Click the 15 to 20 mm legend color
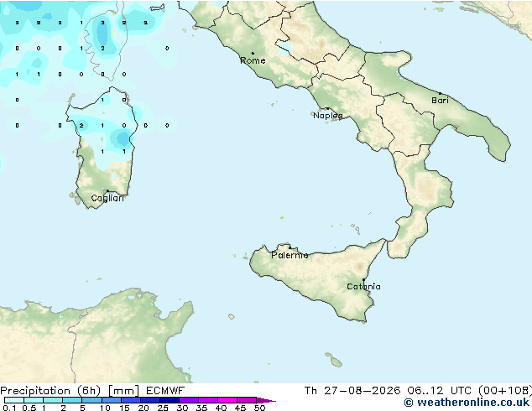Image resolution: width=532 pixels, height=411 pixels. 130,400
